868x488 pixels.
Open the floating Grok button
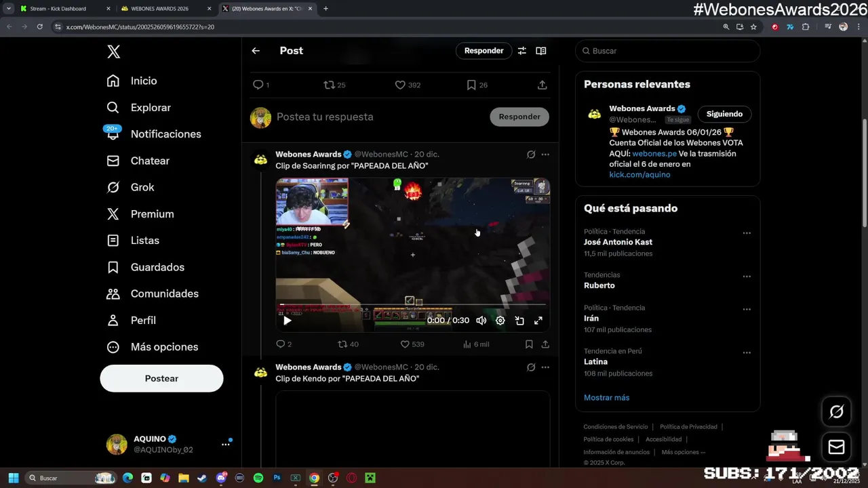click(836, 411)
